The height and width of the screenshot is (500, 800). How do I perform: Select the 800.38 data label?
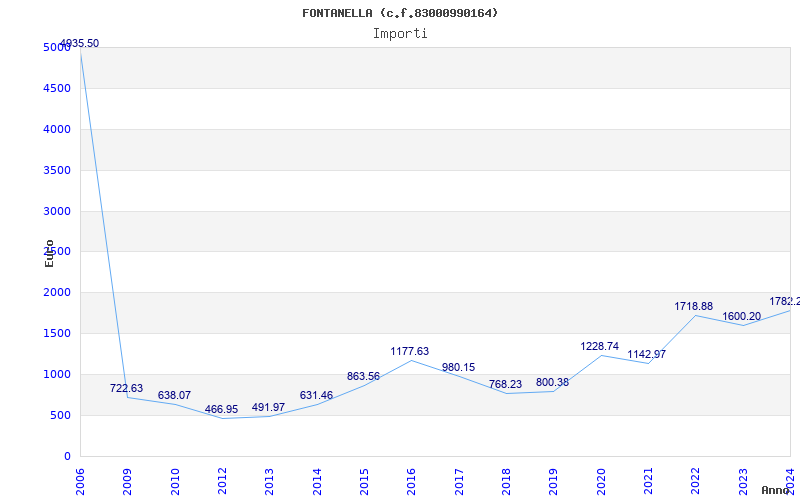tap(553, 382)
